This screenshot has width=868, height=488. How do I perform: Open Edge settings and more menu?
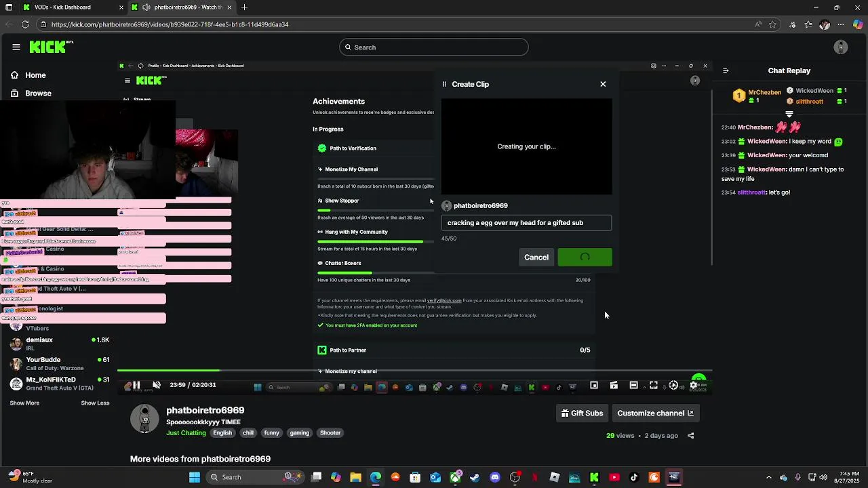(x=841, y=24)
